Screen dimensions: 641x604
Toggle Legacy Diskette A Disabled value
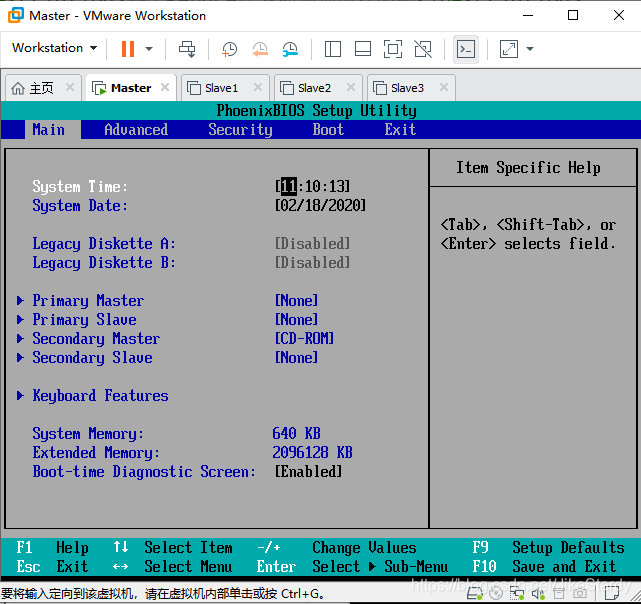(x=313, y=244)
